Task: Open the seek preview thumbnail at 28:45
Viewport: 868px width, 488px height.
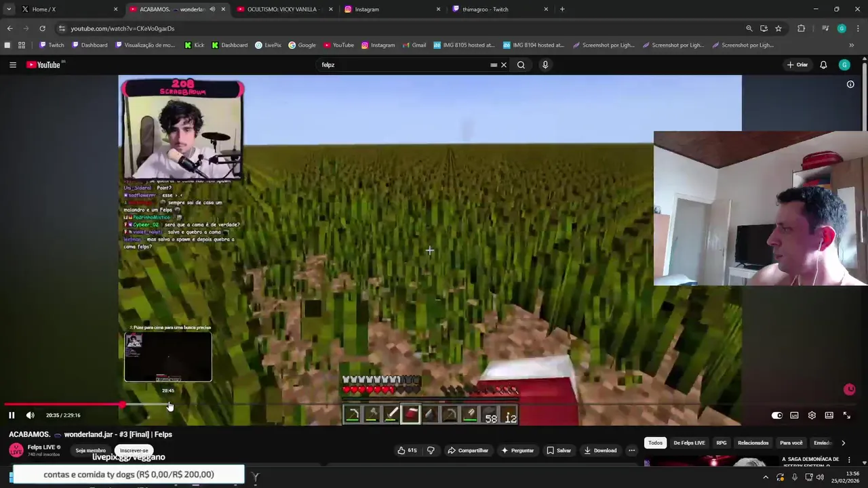Action: (168, 358)
